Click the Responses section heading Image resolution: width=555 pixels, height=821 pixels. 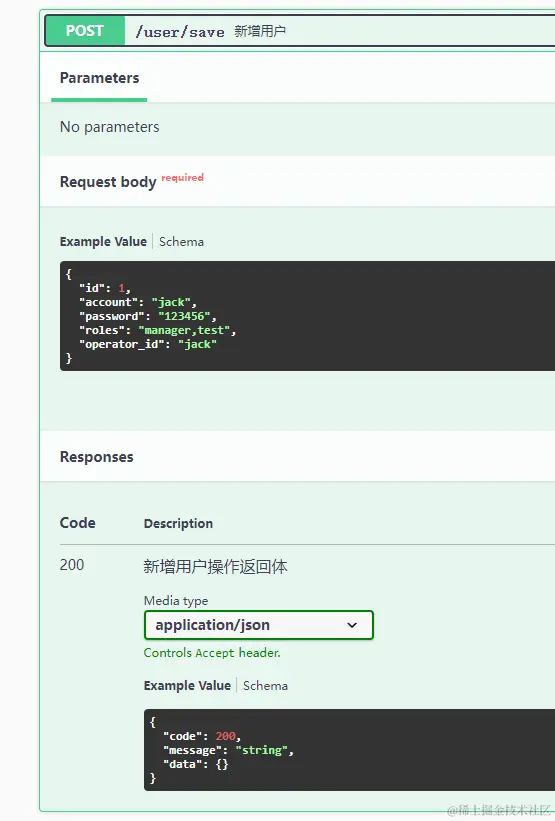96,457
